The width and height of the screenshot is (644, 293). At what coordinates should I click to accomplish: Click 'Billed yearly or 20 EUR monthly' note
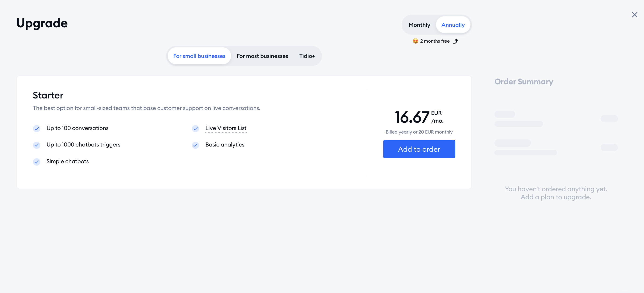click(x=419, y=132)
